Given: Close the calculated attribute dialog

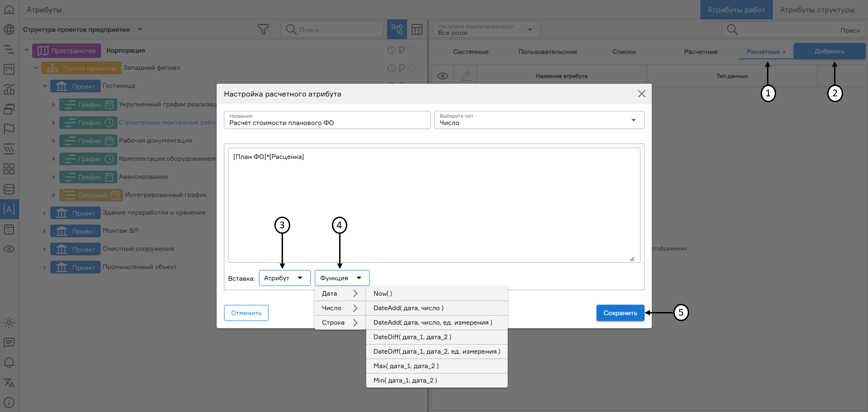Looking at the screenshot, I should (x=642, y=94).
